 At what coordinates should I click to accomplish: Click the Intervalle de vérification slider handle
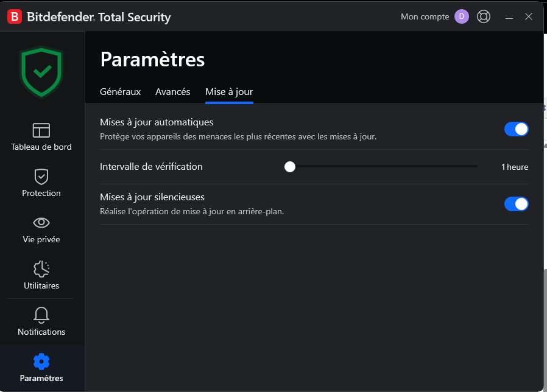pos(289,167)
